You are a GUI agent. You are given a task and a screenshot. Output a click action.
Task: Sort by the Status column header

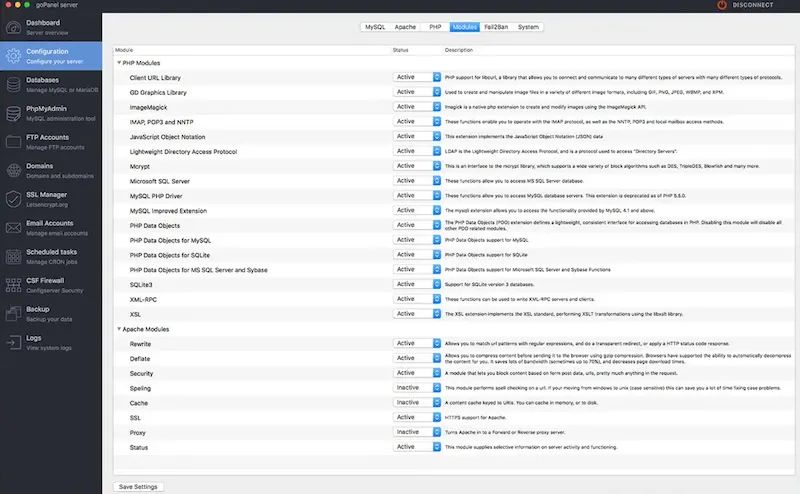(x=401, y=50)
